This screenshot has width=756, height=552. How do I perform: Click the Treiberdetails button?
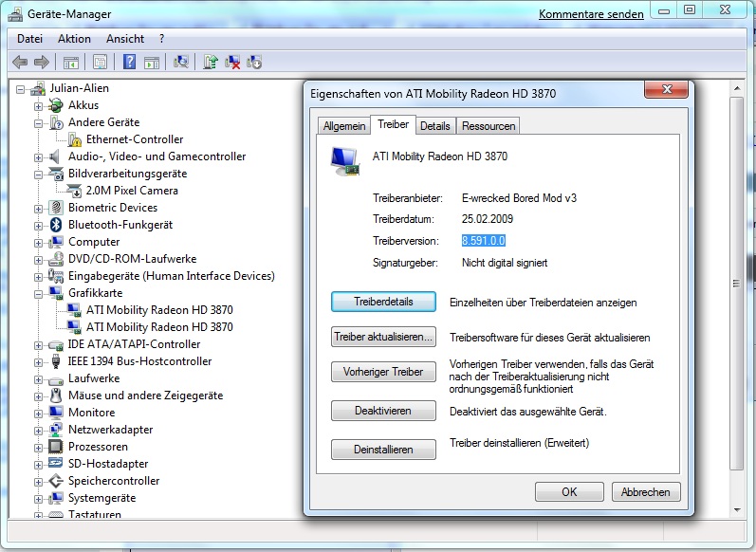point(383,302)
